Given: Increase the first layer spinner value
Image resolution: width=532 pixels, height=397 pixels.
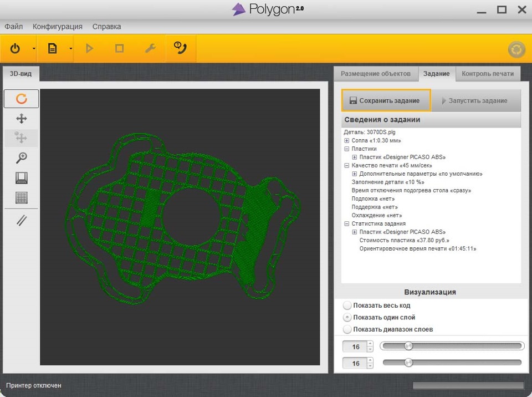Looking at the screenshot, I should (370, 344).
